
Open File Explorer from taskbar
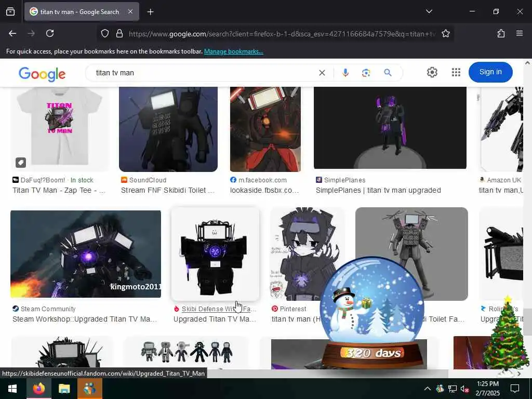coord(64,389)
